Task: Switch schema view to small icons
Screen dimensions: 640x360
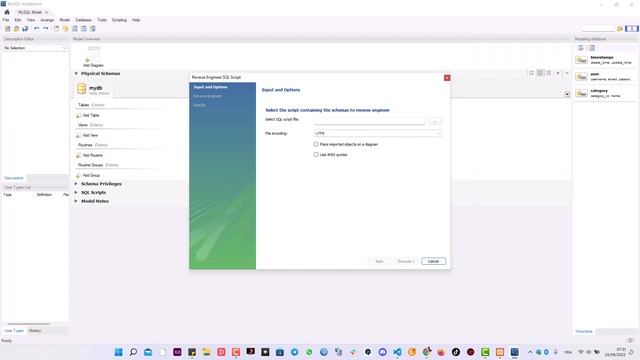Action: tap(540, 73)
